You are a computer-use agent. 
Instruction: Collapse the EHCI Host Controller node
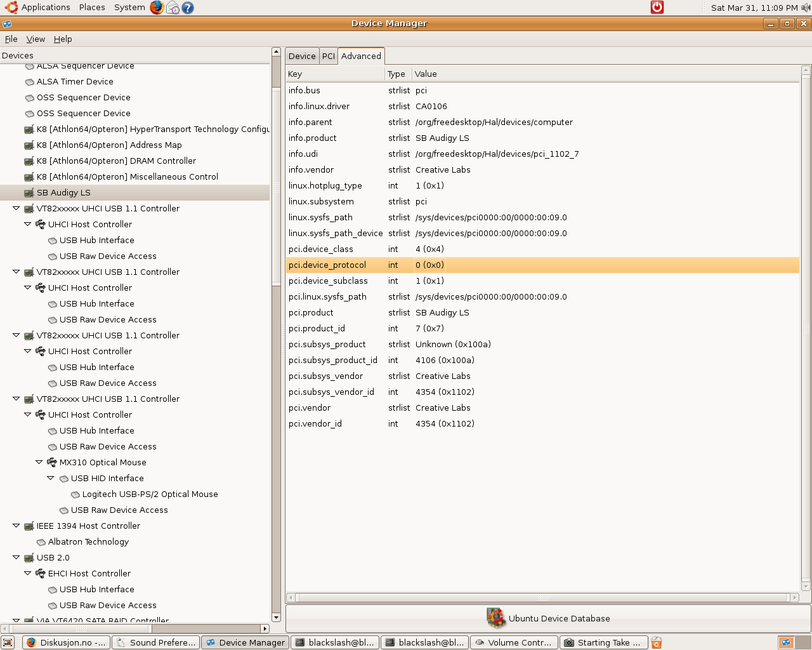tap(28, 573)
